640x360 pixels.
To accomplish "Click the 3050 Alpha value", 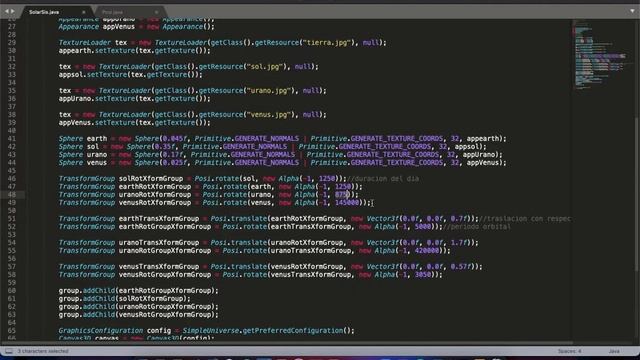I will tap(423, 275).
